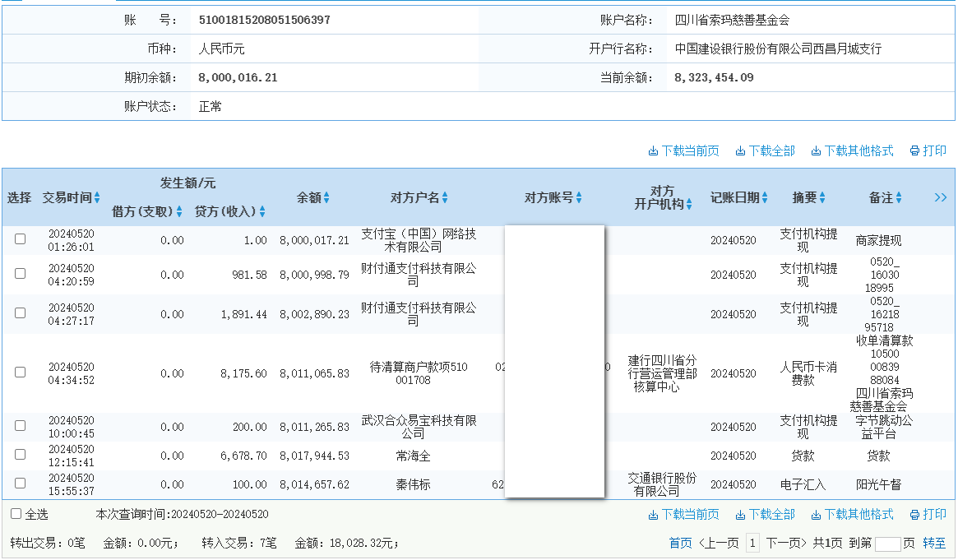Click account number 51001815208051506397
This screenshot has height=560, width=958.
265,21
